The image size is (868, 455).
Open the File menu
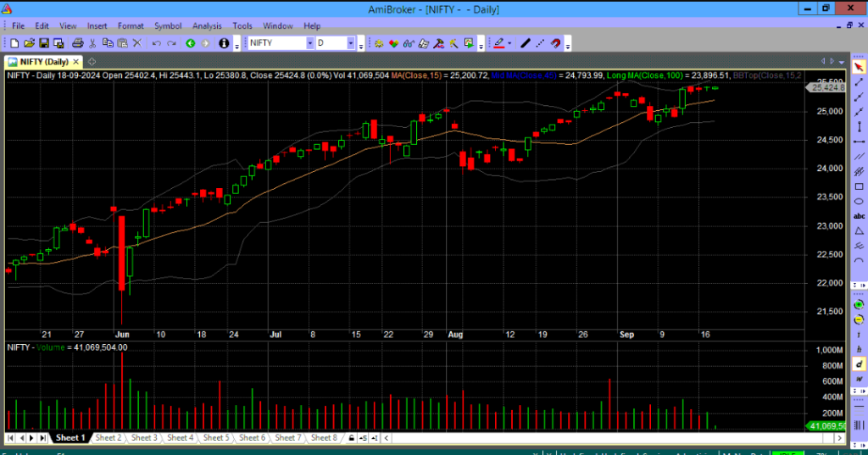click(x=19, y=26)
